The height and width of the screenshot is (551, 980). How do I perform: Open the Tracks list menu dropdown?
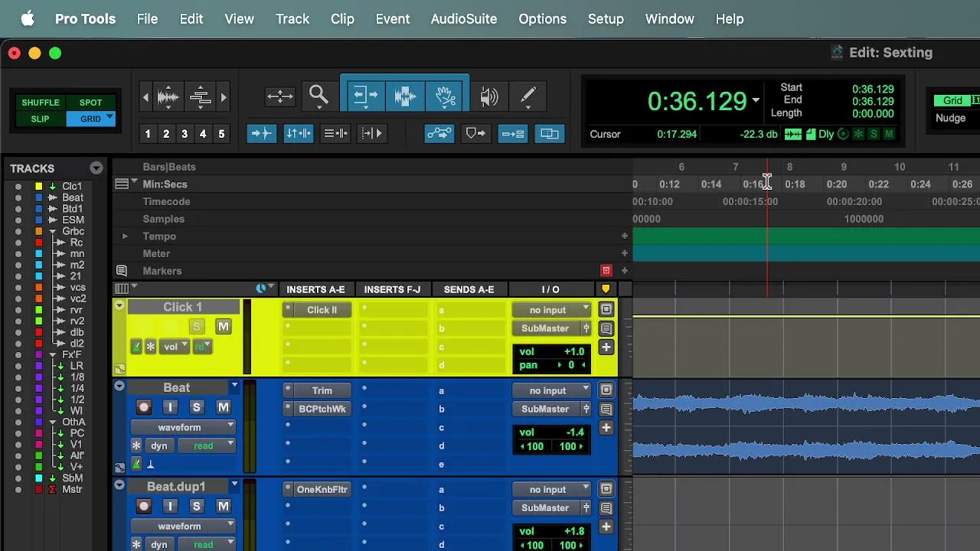coord(96,168)
